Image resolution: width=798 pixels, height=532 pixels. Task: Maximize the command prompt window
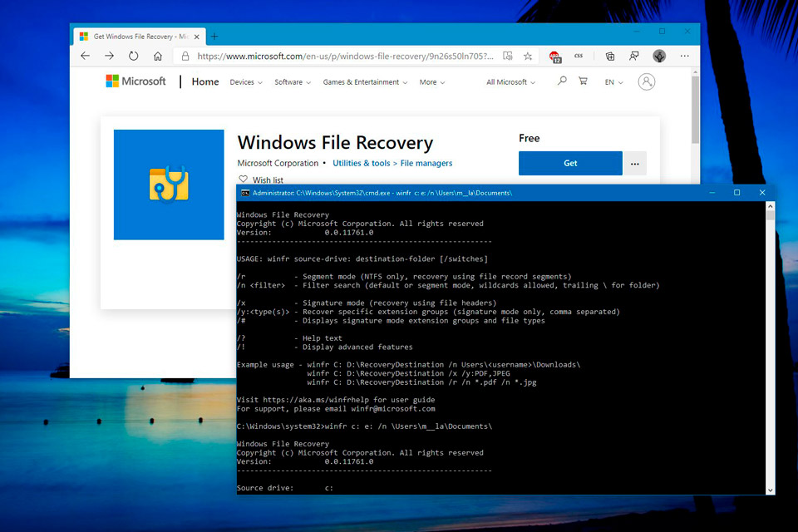point(736,193)
